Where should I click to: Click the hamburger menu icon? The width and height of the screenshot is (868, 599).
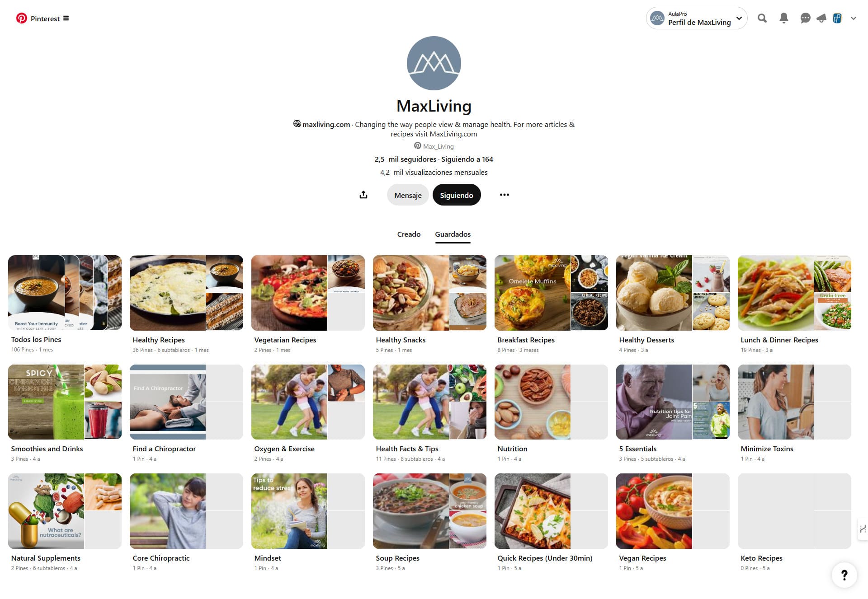pos(66,18)
